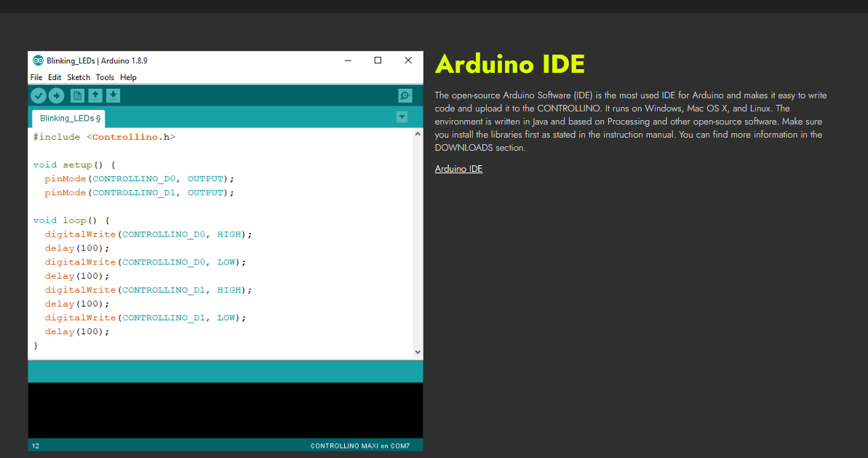Select the Blinking_LEDs tab
Viewport: 868px width, 458px height.
click(x=69, y=118)
